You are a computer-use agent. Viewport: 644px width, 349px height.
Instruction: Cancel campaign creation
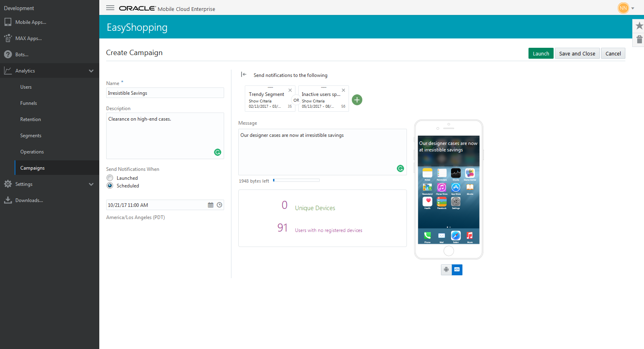pyautogui.click(x=613, y=53)
